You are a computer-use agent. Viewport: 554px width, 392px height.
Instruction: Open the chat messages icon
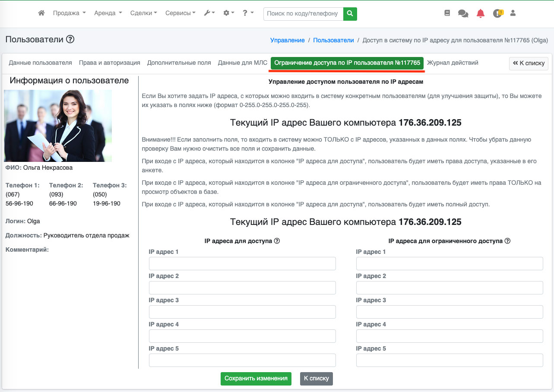[463, 14]
